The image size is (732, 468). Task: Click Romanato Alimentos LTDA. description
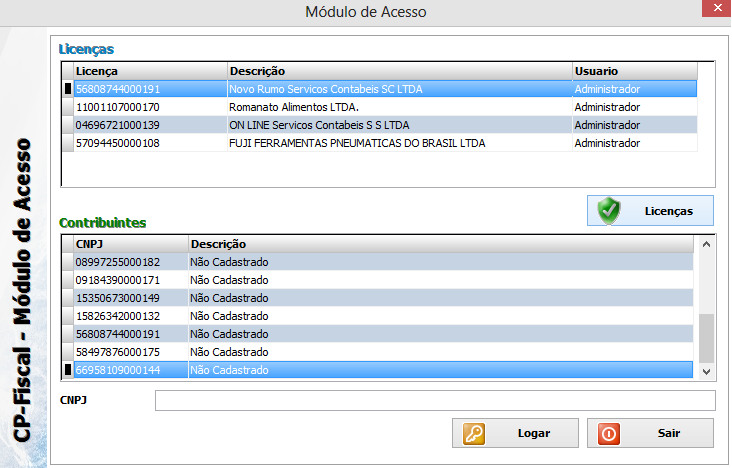pos(294,107)
